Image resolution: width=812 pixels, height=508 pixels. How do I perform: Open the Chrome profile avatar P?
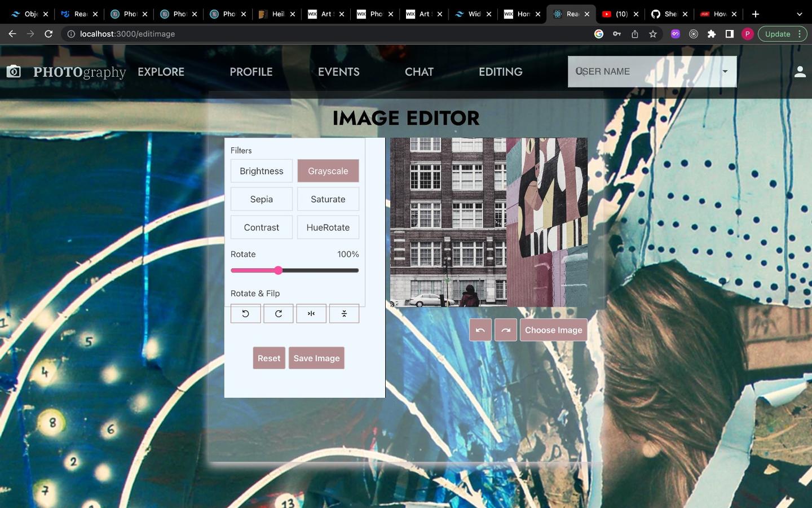[x=748, y=34]
